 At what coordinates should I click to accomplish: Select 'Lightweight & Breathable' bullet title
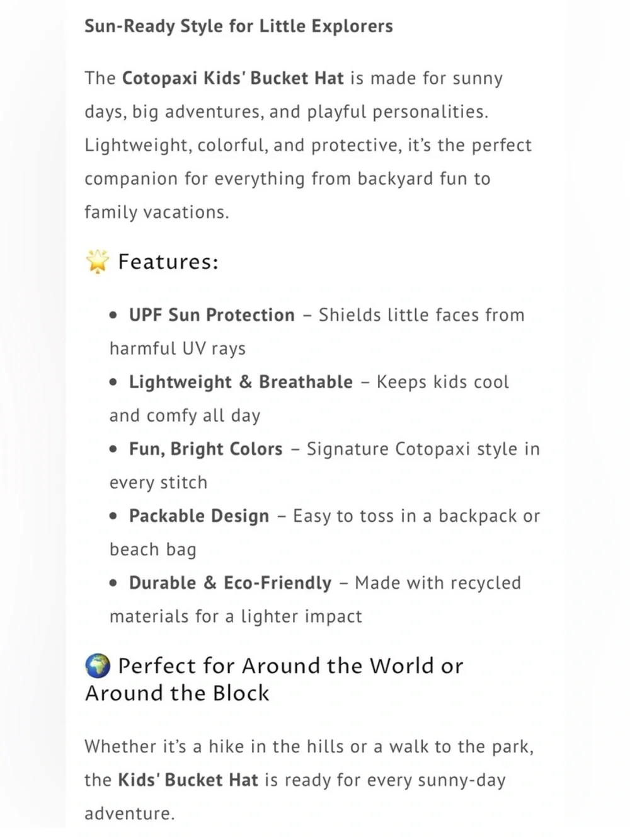(241, 382)
